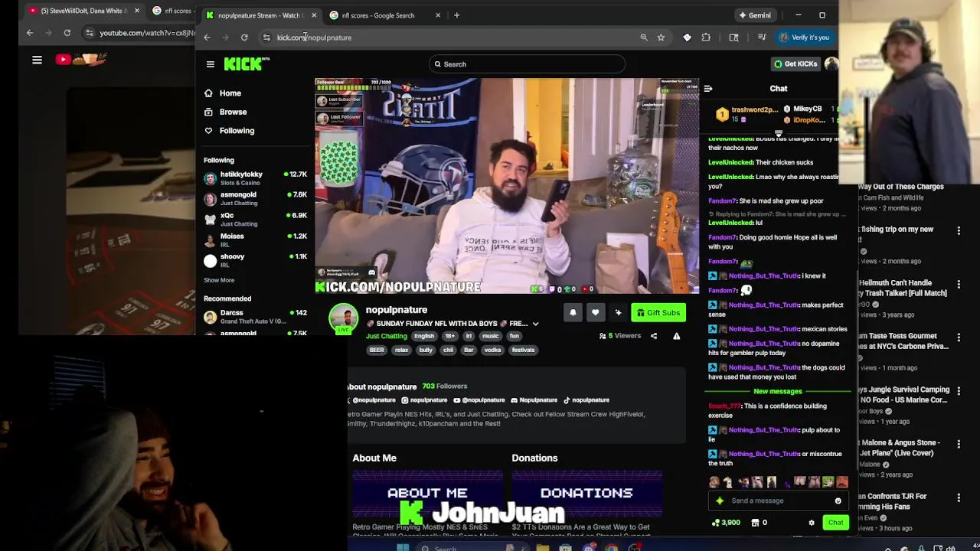The width and height of the screenshot is (980, 551).
Task: Click the report warning triangle icon
Action: click(676, 336)
